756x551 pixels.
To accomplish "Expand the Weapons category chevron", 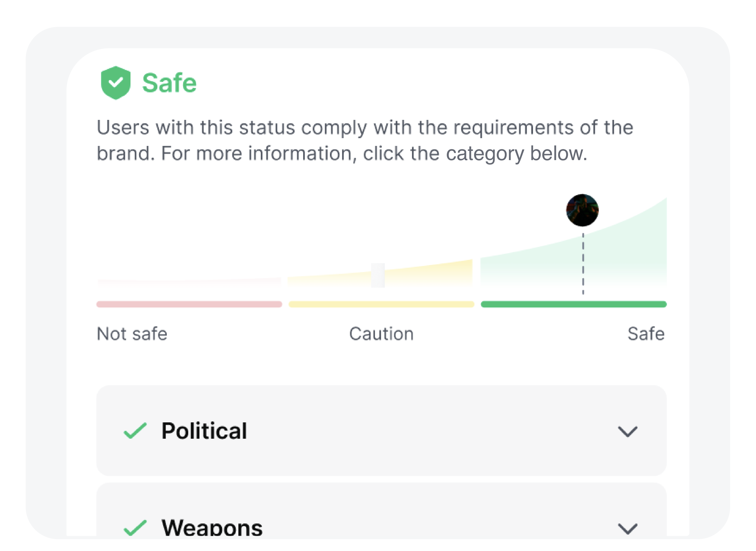I will [627, 528].
